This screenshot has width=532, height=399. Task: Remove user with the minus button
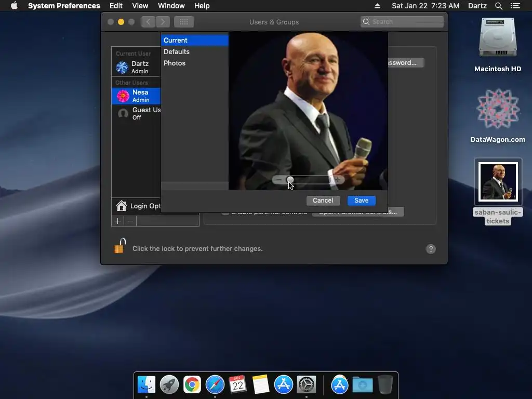[x=130, y=221]
